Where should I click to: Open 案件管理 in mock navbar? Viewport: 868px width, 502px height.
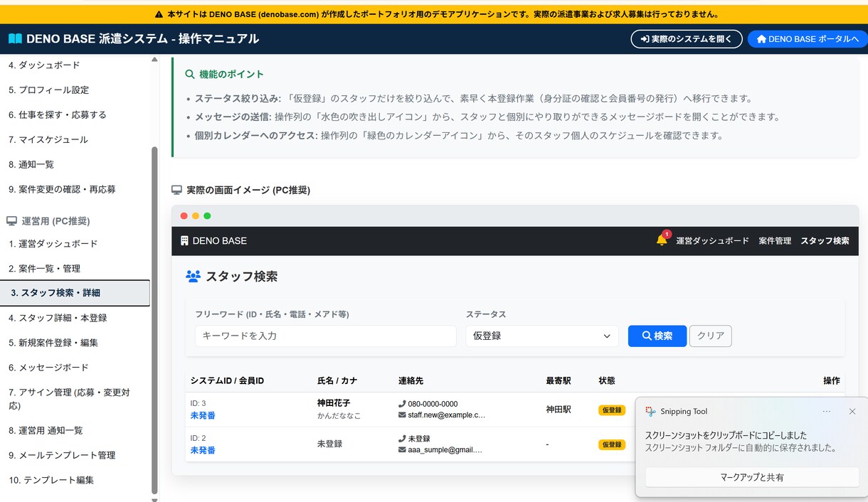pyautogui.click(x=775, y=241)
